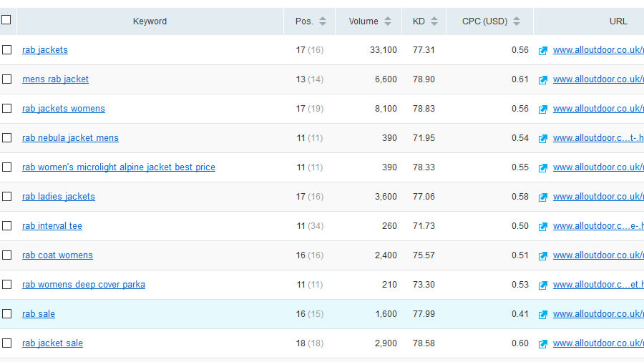This screenshot has height=362, width=644.
Task: Click the Keyword column header
Action: (x=150, y=21)
